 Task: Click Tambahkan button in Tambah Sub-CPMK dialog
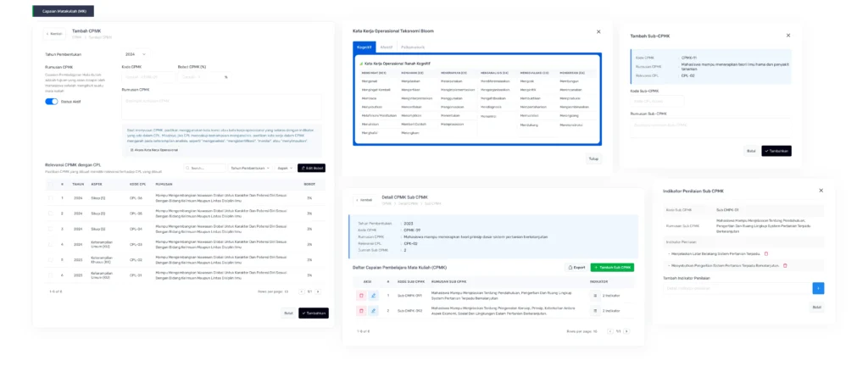(776, 151)
